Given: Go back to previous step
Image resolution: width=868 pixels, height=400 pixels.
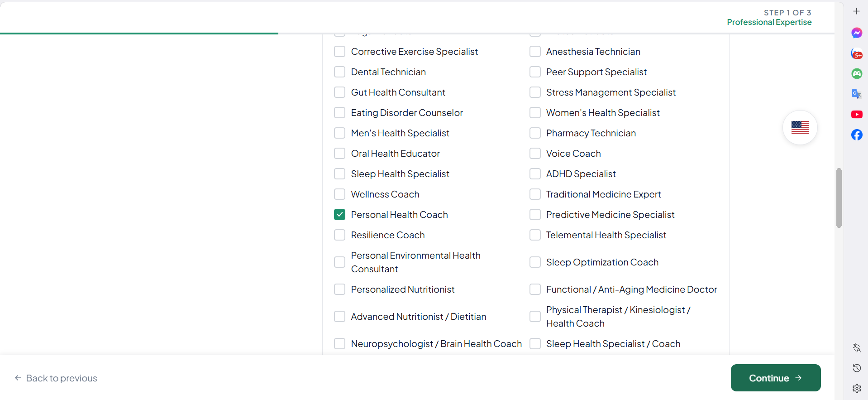Looking at the screenshot, I should point(56,378).
